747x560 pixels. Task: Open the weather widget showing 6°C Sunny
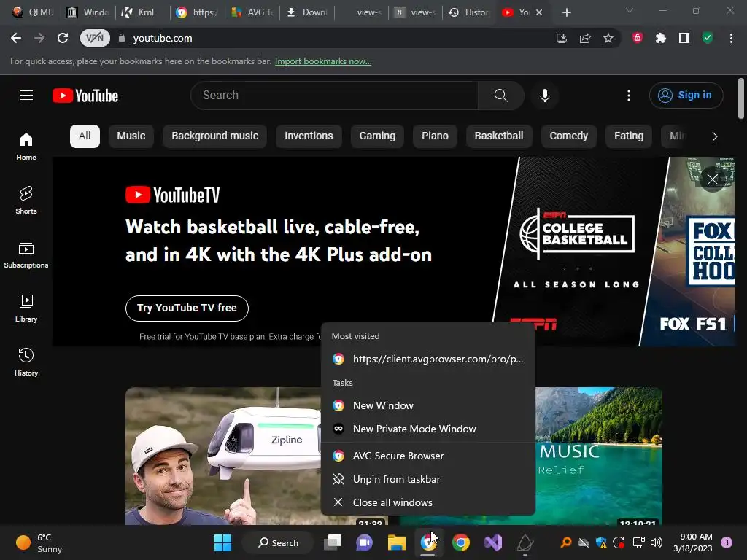pos(39,543)
